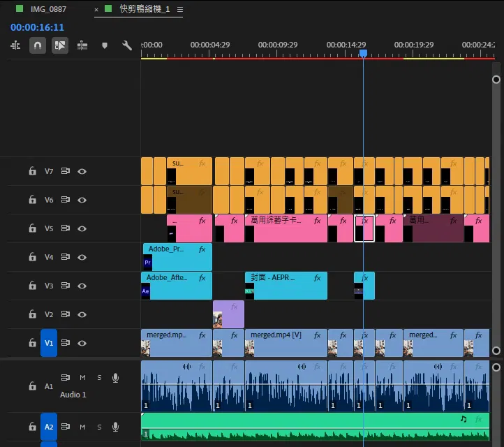The image size is (504, 447).
Task: Lock video track V5
Action: pos(33,228)
